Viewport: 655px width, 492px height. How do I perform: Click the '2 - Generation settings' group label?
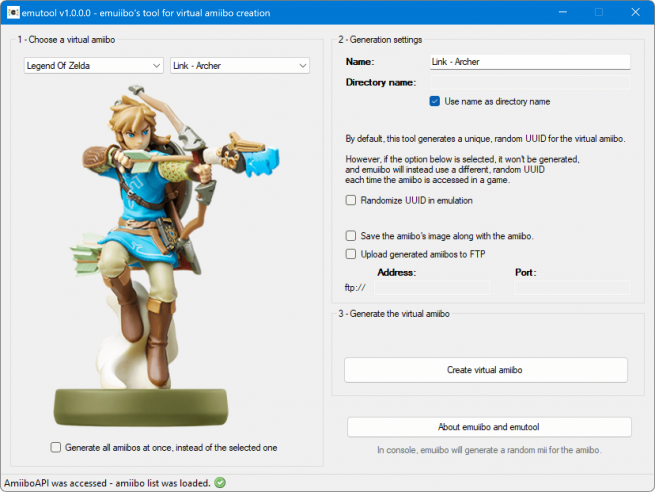[380, 40]
